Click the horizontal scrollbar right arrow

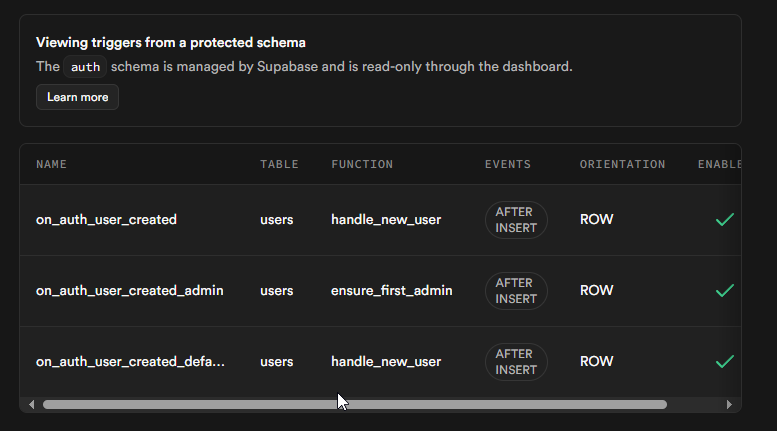729,404
